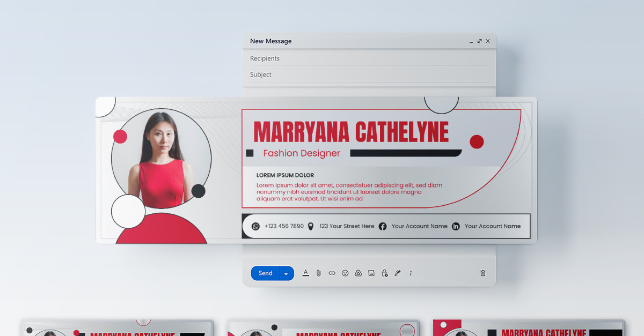Image resolution: width=644 pixels, height=336 pixels.
Task: Open the emoji picker smiley icon
Action: [345, 273]
